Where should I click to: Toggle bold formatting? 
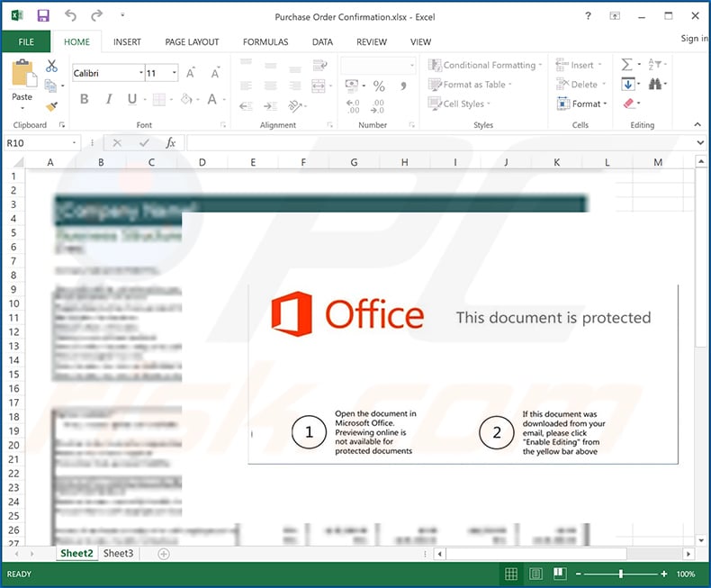(85, 99)
